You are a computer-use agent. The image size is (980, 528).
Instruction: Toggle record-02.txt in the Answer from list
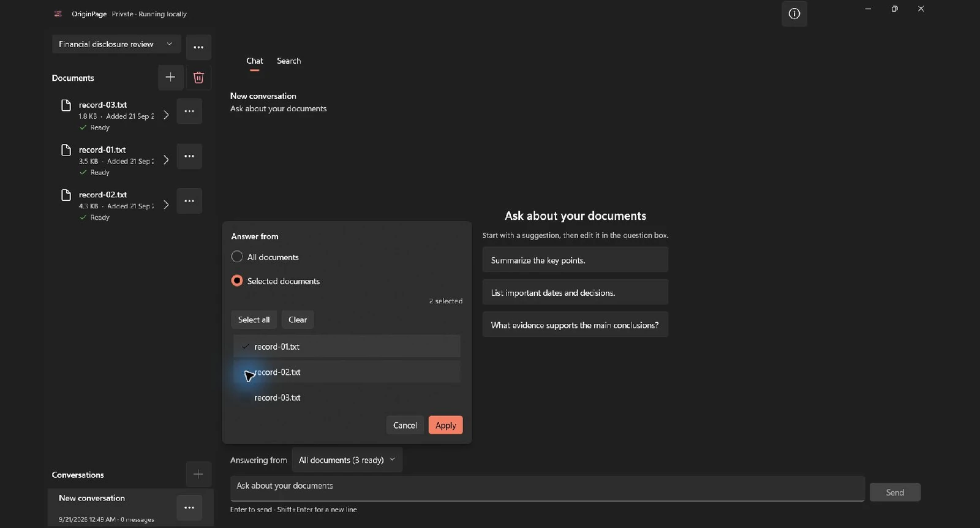347,372
